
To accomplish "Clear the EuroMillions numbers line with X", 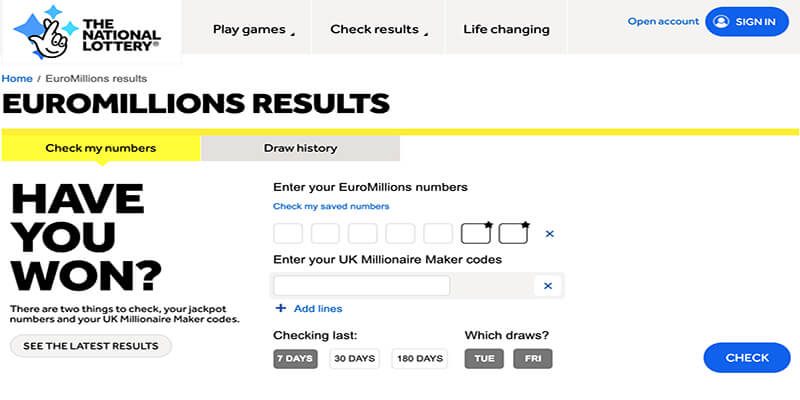I will pyautogui.click(x=549, y=234).
